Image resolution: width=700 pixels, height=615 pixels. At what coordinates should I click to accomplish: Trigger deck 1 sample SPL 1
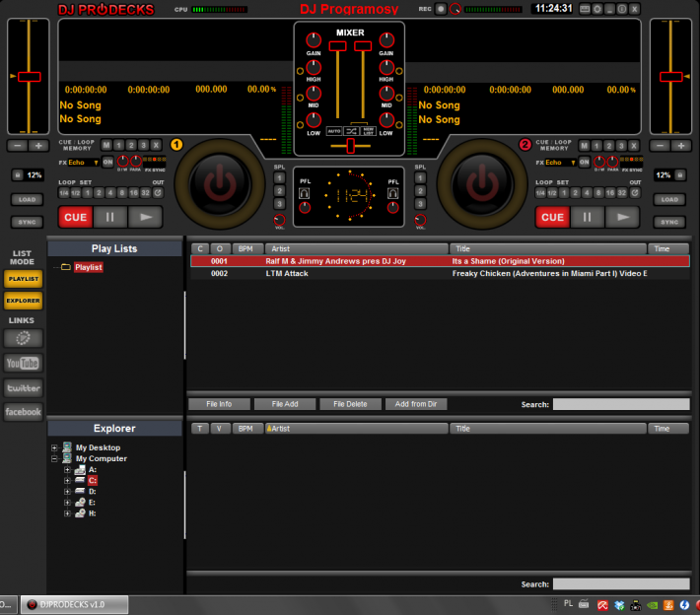coord(279,178)
